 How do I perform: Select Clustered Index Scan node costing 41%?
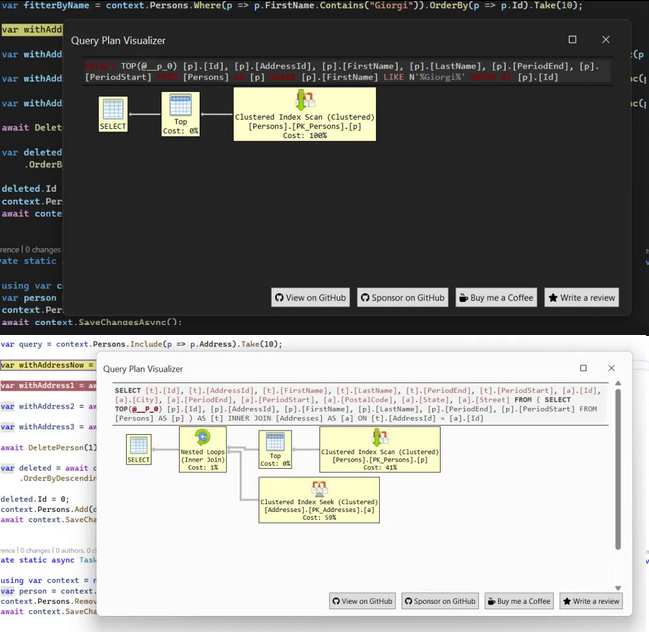click(x=378, y=450)
